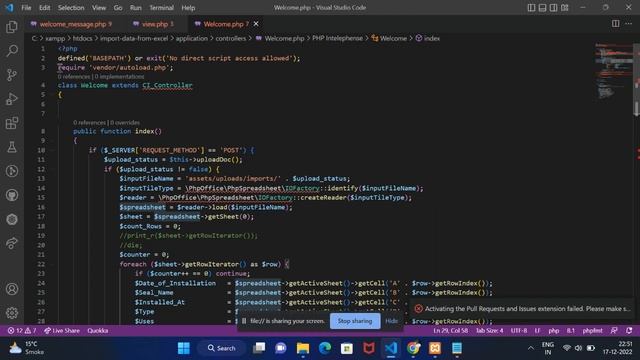Open File Explorer from taskbar
Screen dimensions: 640x360
(303, 348)
